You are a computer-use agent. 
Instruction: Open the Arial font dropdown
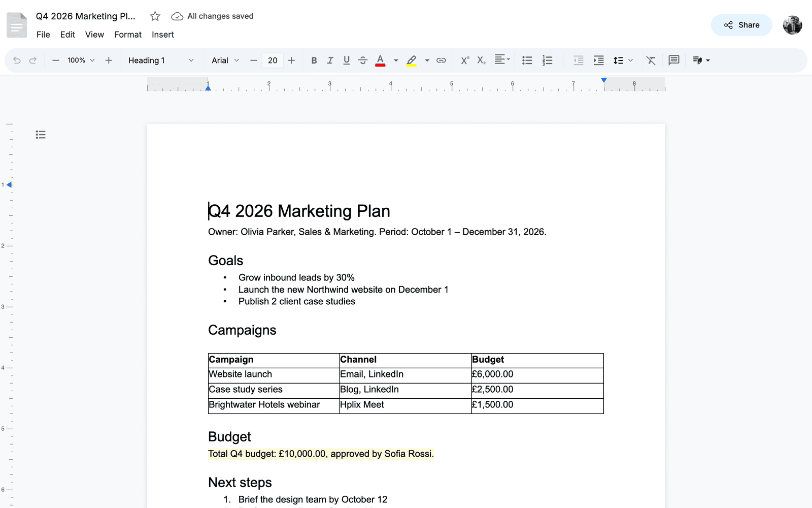pos(225,60)
